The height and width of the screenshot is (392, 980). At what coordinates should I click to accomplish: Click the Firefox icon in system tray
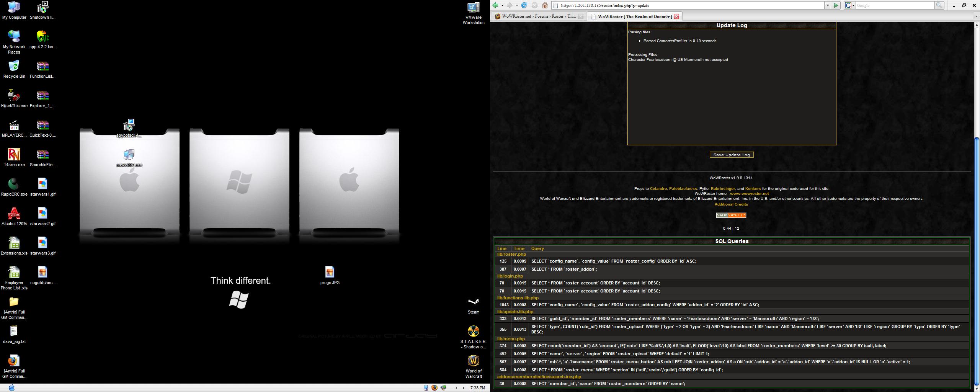pyautogui.click(x=434, y=388)
